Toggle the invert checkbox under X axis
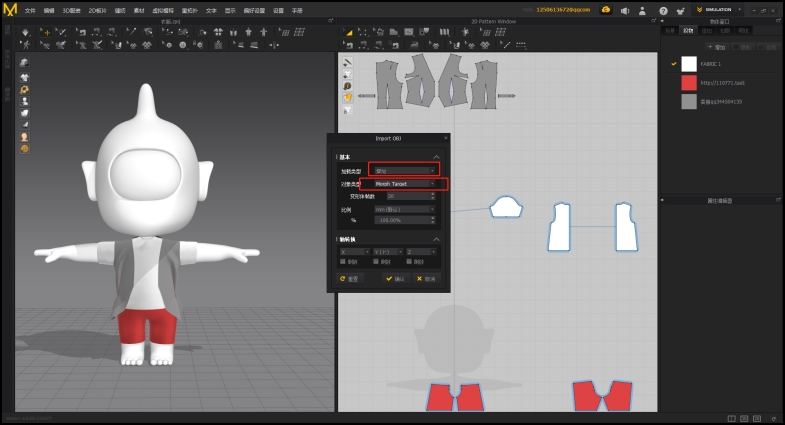The image size is (785, 425). [x=345, y=261]
